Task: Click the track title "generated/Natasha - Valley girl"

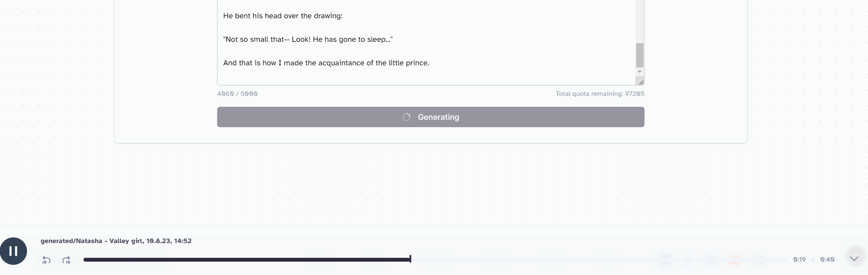Action: point(116,241)
